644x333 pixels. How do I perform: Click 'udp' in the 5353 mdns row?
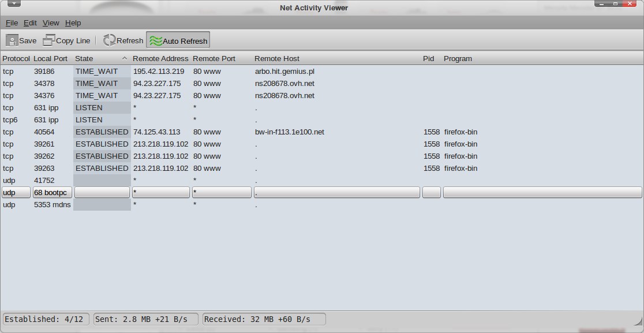click(x=9, y=204)
